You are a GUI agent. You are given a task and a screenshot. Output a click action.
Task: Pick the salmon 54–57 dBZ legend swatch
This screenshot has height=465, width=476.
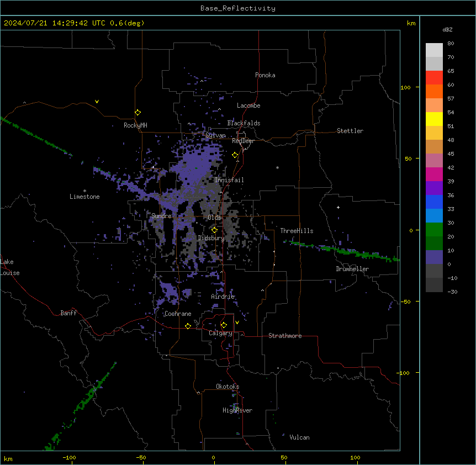point(434,105)
